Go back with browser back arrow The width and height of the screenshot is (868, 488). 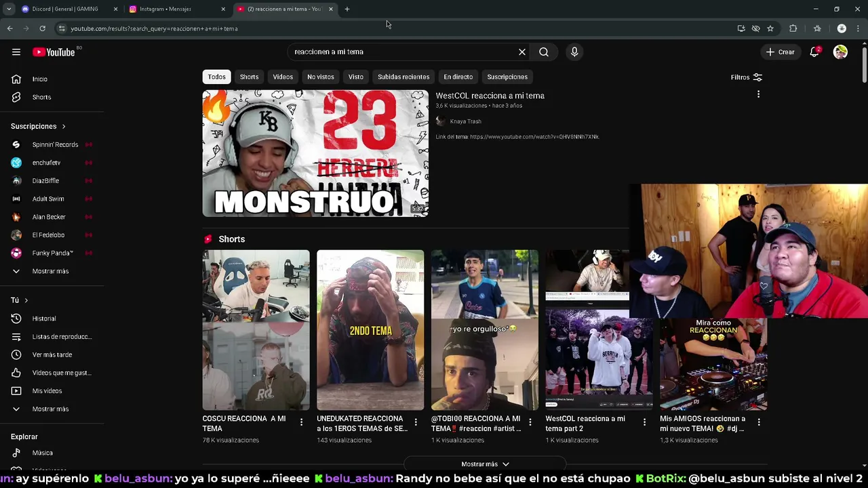tap(9, 28)
